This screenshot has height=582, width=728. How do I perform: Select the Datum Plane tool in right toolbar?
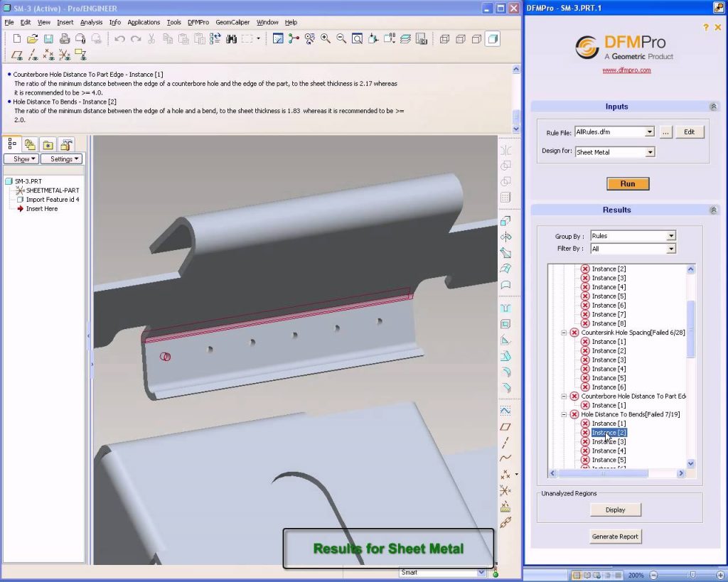pos(505,427)
